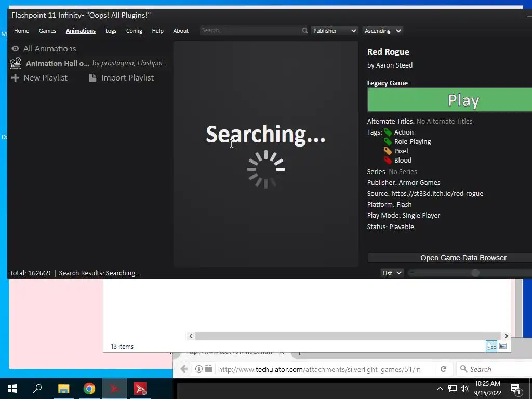Open the Game Data Browser

(449, 258)
